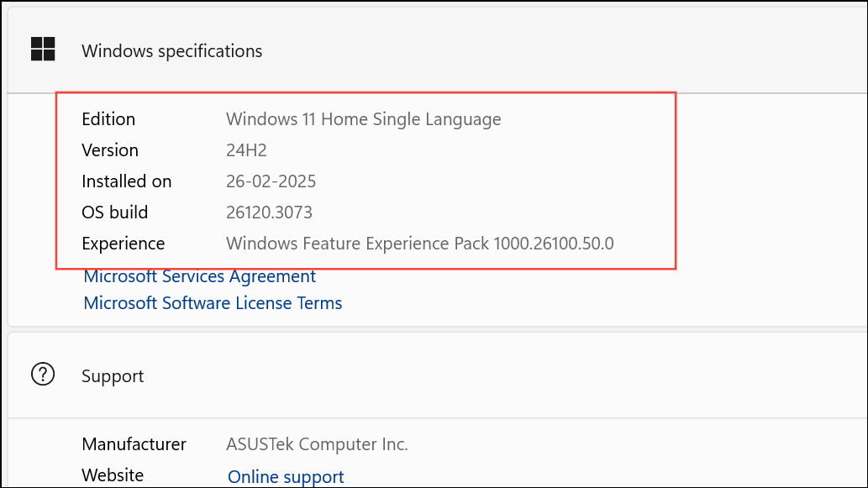Open Microsoft Software License Terms link

[x=213, y=303]
